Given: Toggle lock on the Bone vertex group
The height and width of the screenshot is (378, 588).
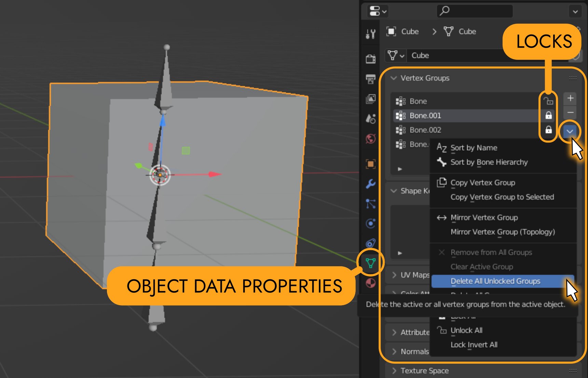Looking at the screenshot, I should coord(548,101).
